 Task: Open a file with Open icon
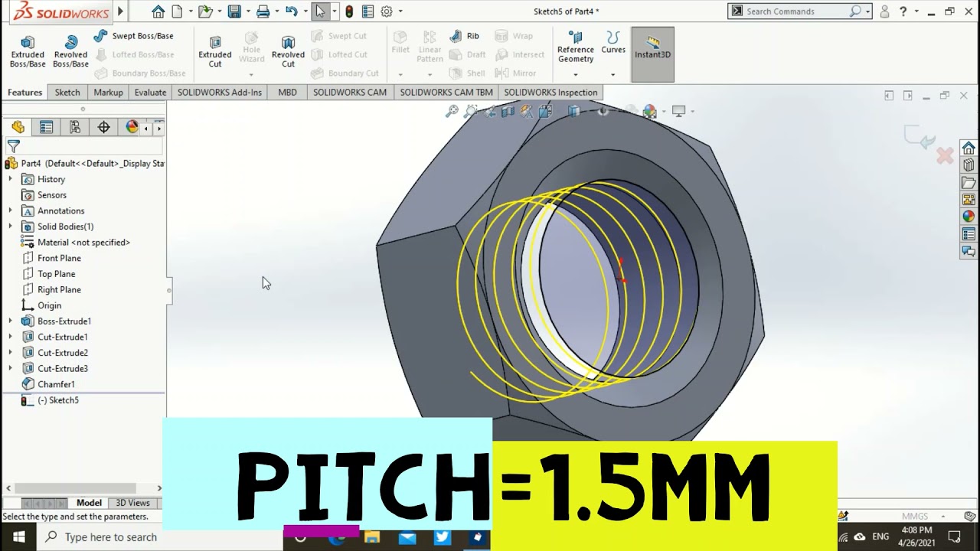click(204, 11)
